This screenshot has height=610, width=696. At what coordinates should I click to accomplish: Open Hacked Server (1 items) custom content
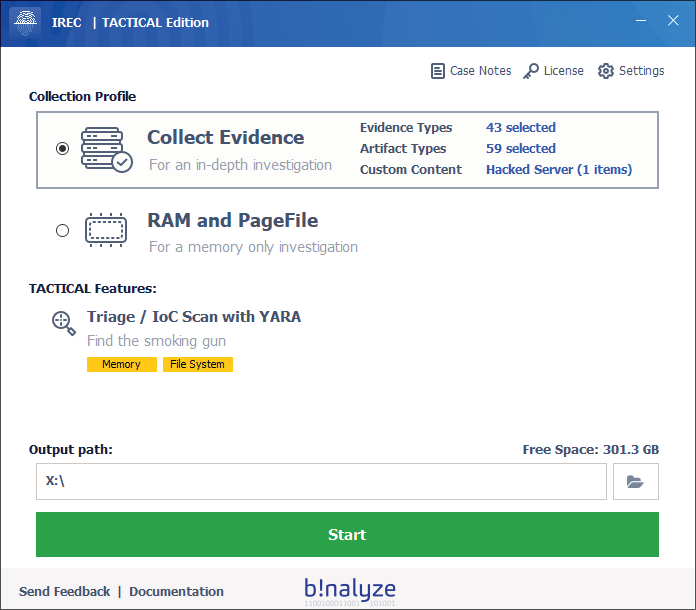point(559,170)
